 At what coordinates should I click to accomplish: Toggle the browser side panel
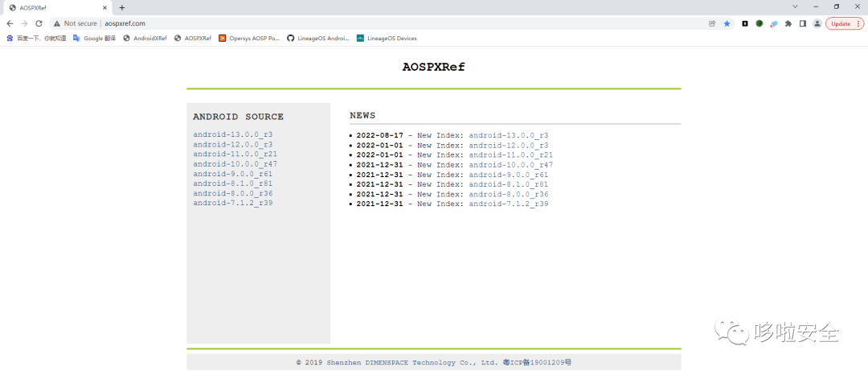(x=803, y=24)
